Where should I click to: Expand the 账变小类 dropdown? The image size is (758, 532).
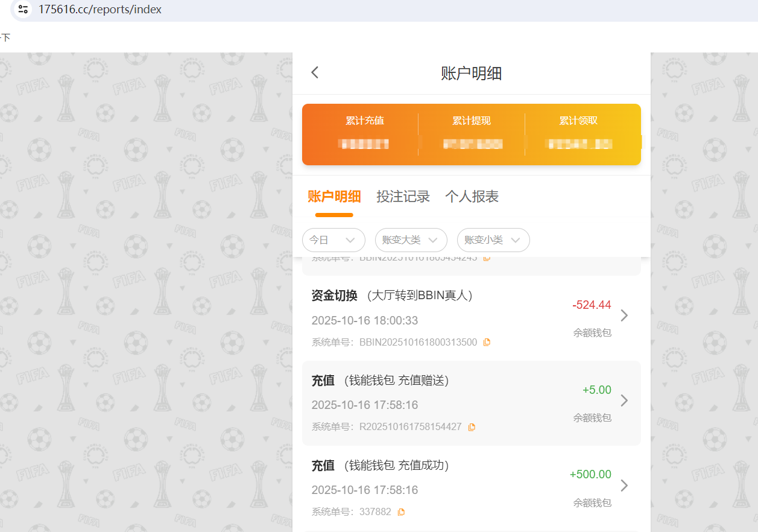click(x=493, y=239)
